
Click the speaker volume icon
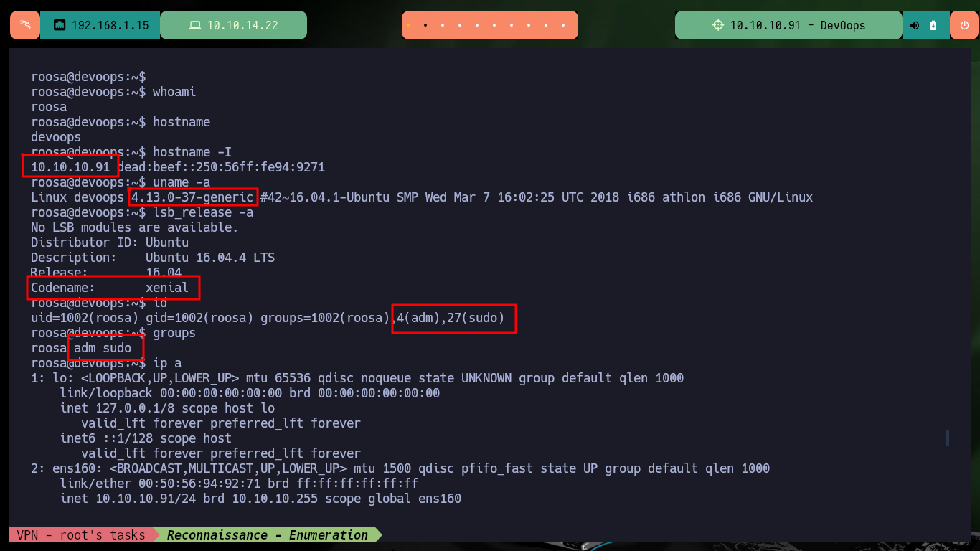915,25
